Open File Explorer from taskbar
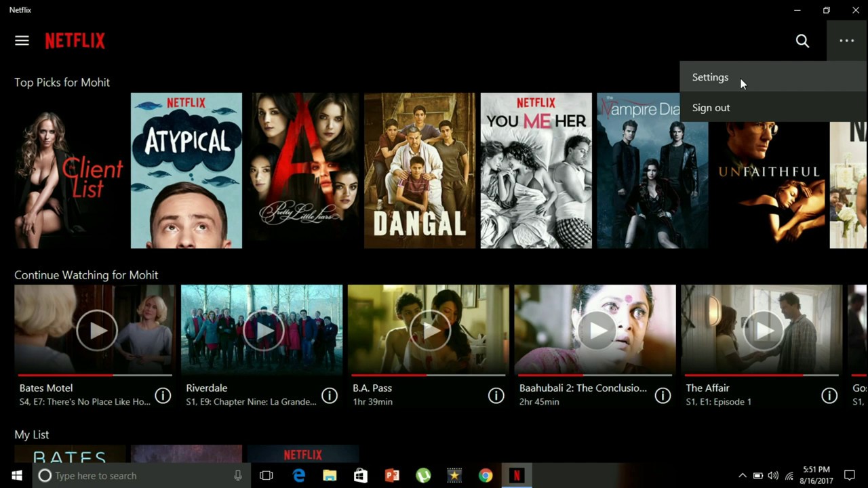The image size is (868, 488). tap(330, 476)
